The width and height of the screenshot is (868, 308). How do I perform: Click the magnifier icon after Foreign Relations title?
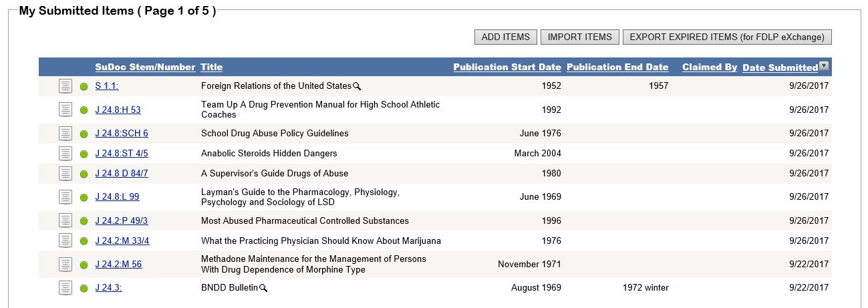357,86
